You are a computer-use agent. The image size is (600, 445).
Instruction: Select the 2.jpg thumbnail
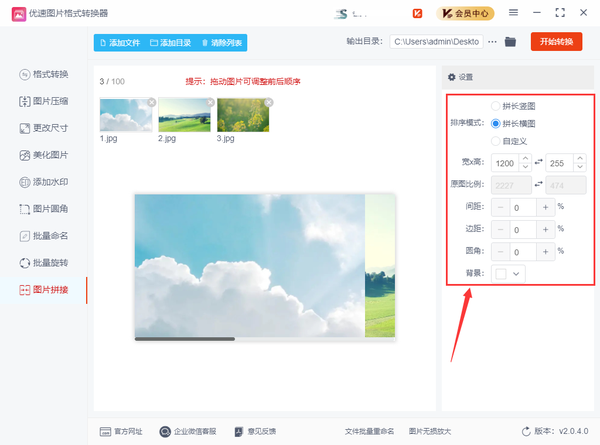click(x=184, y=116)
